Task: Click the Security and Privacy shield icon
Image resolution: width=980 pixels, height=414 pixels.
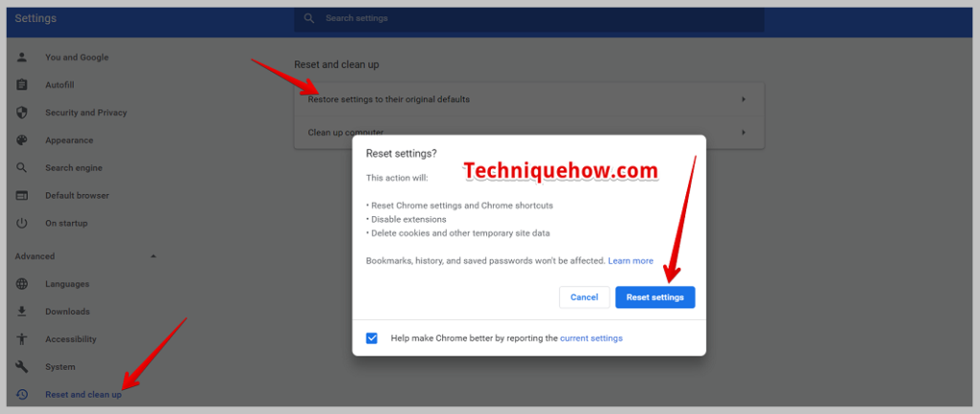Action: pos(22,113)
